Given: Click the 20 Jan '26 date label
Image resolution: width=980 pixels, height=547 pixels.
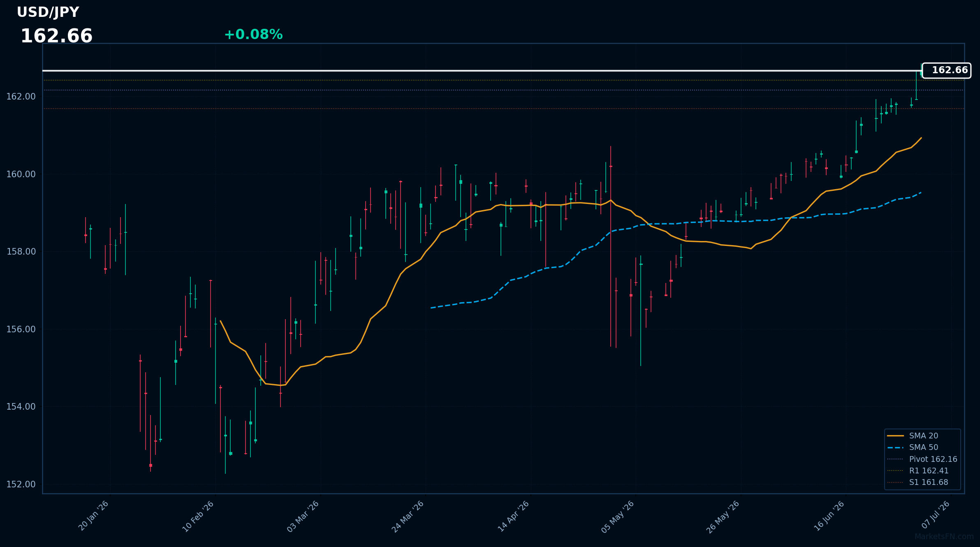Looking at the screenshot, I should (93, 516).
